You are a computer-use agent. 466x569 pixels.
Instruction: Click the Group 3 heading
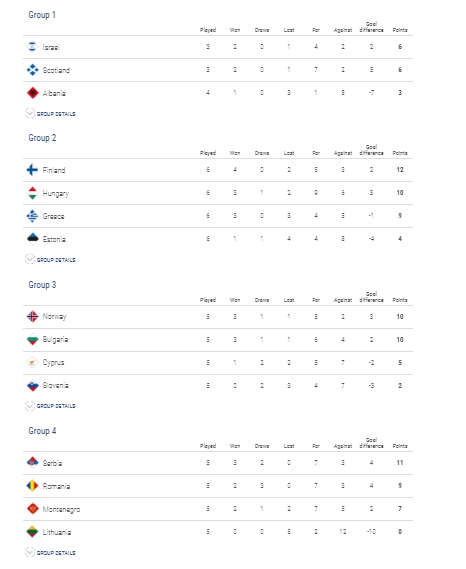click(42, 285)
